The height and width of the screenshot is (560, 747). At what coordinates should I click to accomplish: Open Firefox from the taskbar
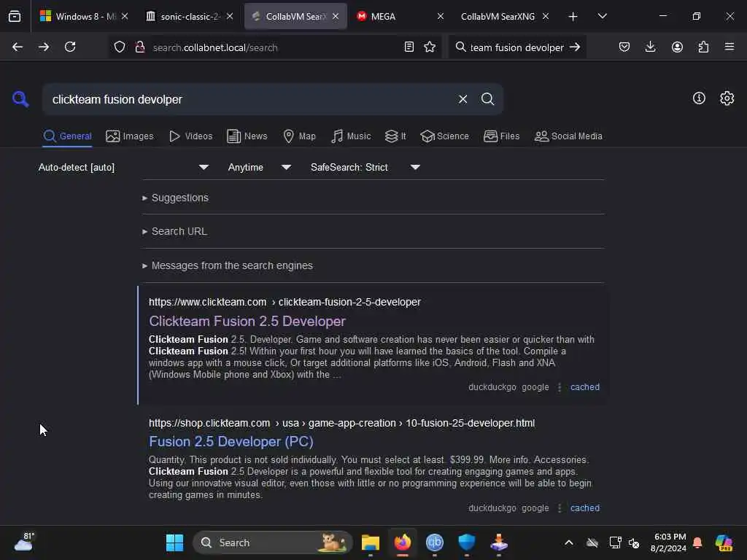[x=403, y=542]
